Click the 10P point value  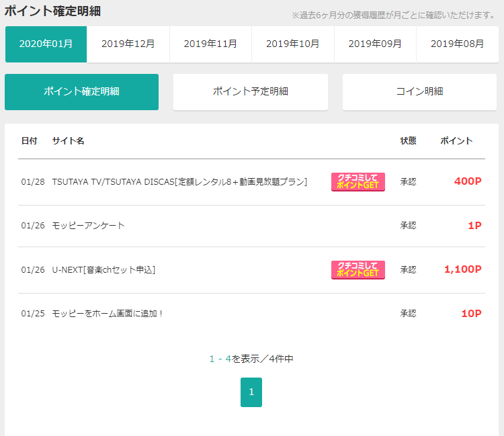[x=472, y=314]
